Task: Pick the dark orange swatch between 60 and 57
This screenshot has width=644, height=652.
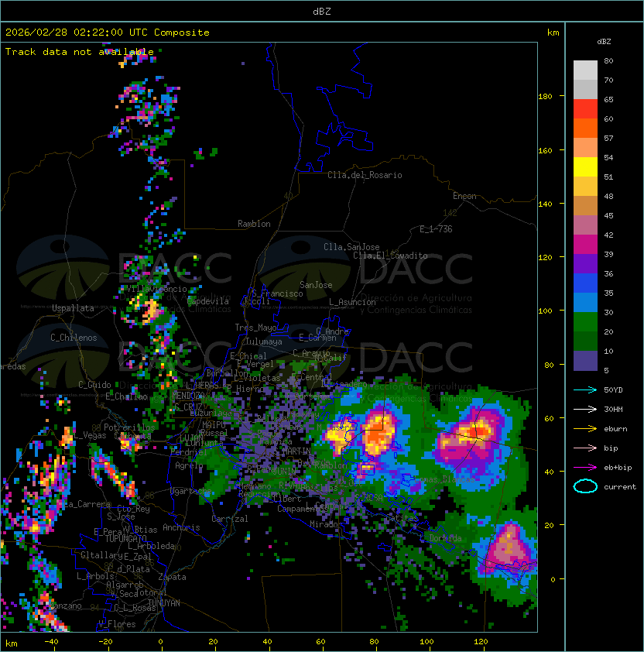Action: [585, 128]
